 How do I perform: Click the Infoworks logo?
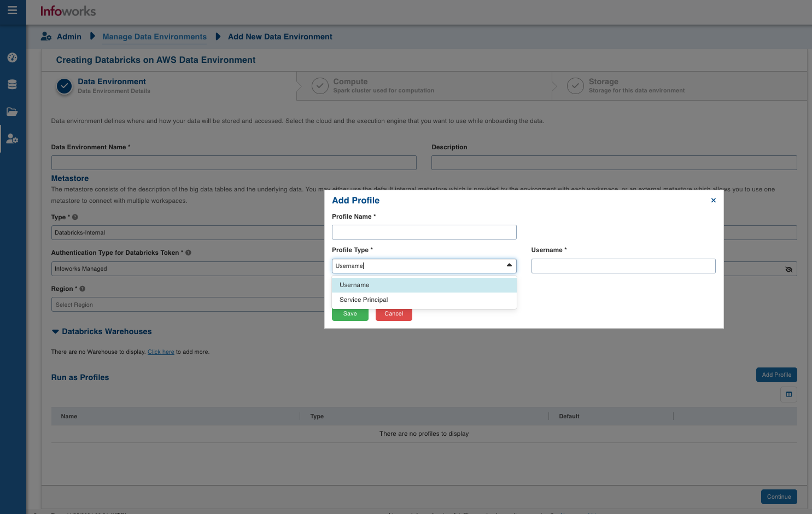pyautogui.click(x=68, y=11)
